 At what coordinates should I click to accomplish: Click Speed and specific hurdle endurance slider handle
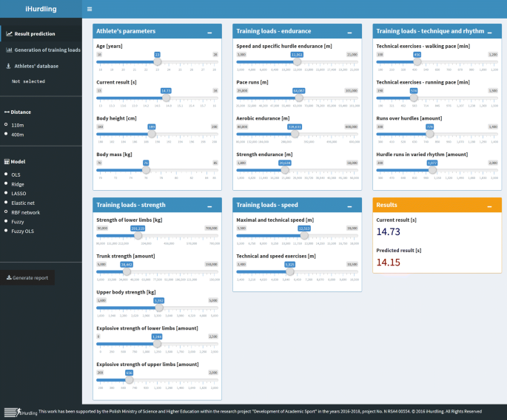coord(297,61)
